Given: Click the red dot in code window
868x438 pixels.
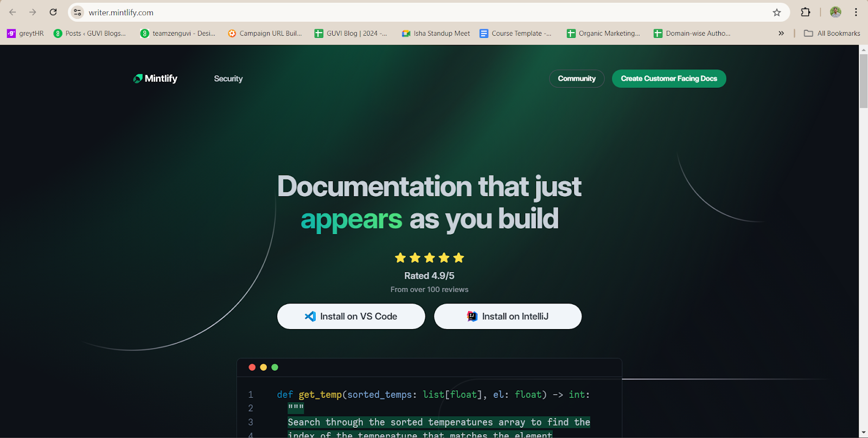Looking at the screenshot, I should (252, 367).
